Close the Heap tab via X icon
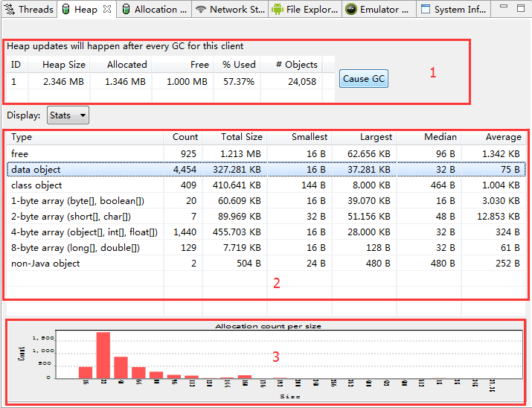The image size is (532, 408). (107, 9)
